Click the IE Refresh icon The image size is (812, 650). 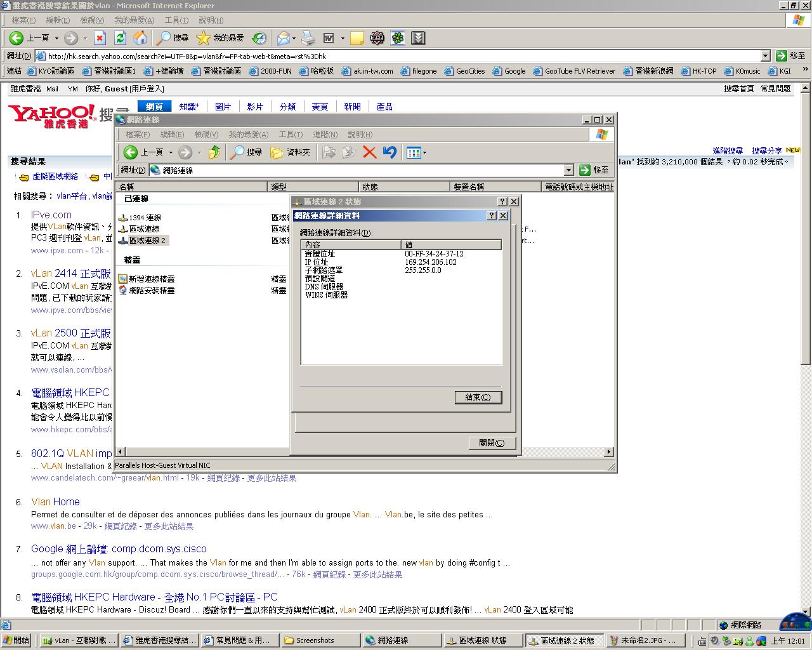pyautogui.click(x=120, y=38)
